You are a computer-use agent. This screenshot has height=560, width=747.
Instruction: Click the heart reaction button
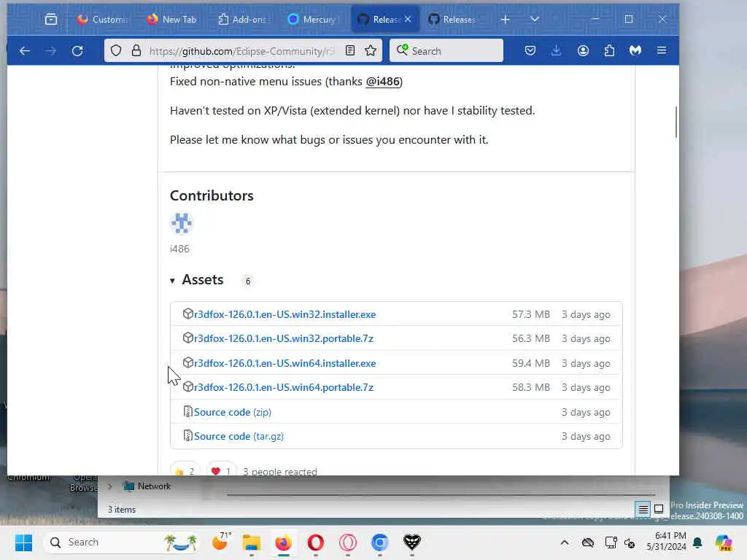point(221,470)
